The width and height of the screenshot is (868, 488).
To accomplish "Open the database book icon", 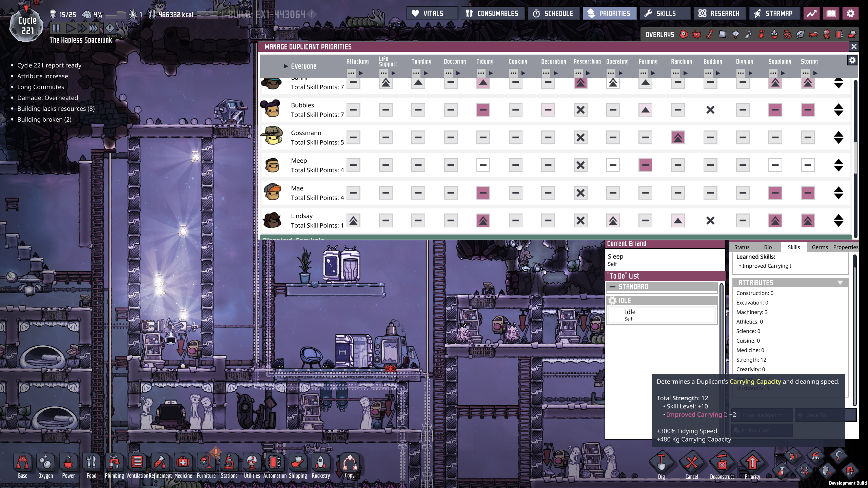I will coord(831,14).
